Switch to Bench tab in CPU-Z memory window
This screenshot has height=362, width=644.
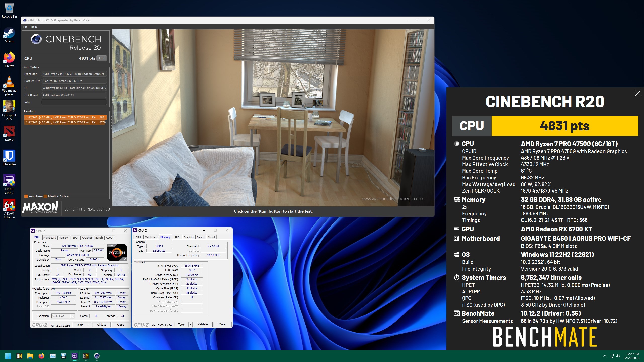[x=201, y=237]
